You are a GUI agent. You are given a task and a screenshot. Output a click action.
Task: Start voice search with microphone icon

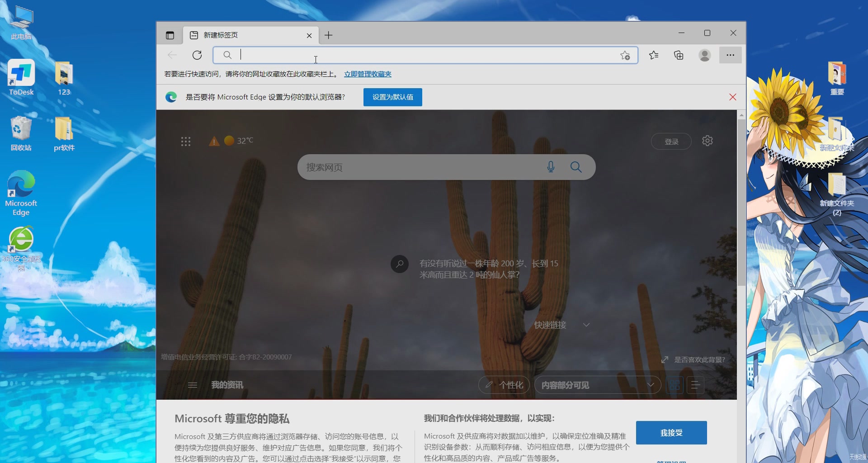coord(551,167)
